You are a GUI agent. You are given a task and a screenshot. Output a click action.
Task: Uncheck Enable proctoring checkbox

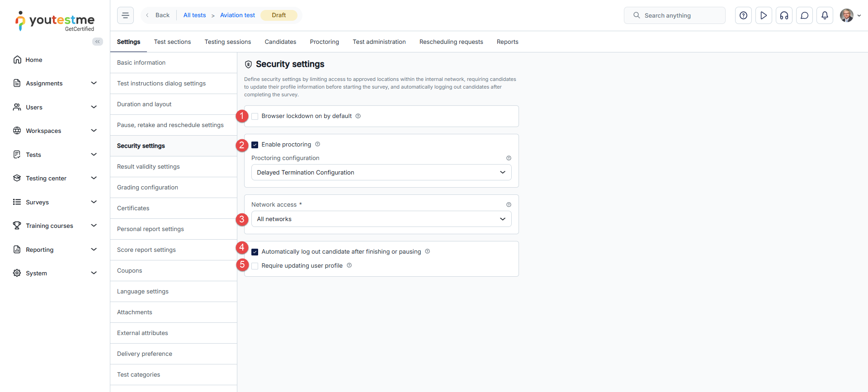pyautogui.click(x=255, y=145)
